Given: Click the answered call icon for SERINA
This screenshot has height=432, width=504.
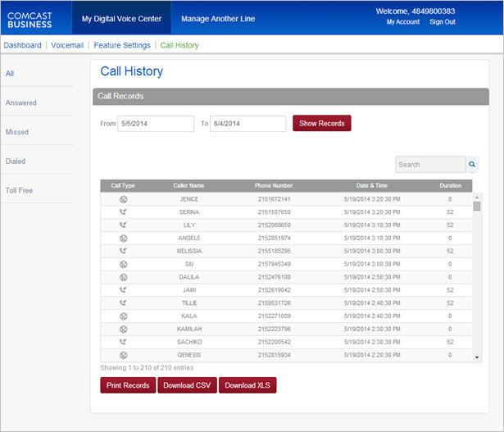Looking at the screenshot, I should (x=123, y=211).
